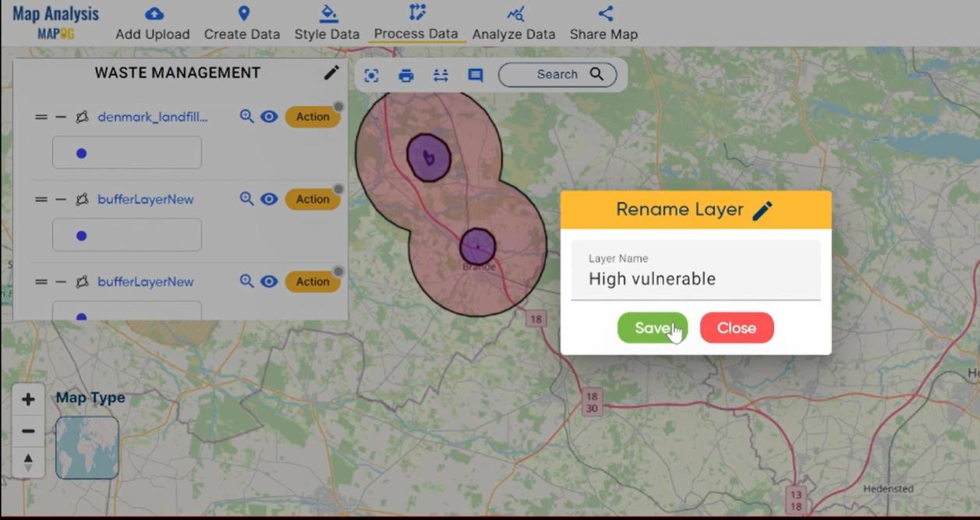Select the Process Data menu

(x=416, y=23)
